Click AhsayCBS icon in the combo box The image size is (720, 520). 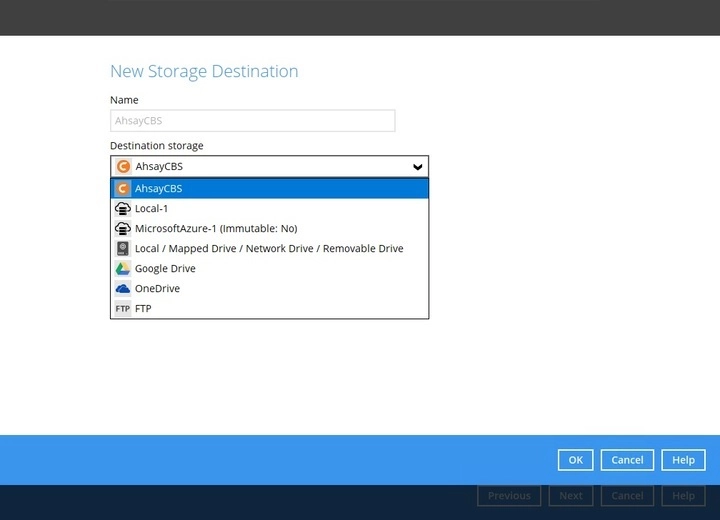click(123, 166)
